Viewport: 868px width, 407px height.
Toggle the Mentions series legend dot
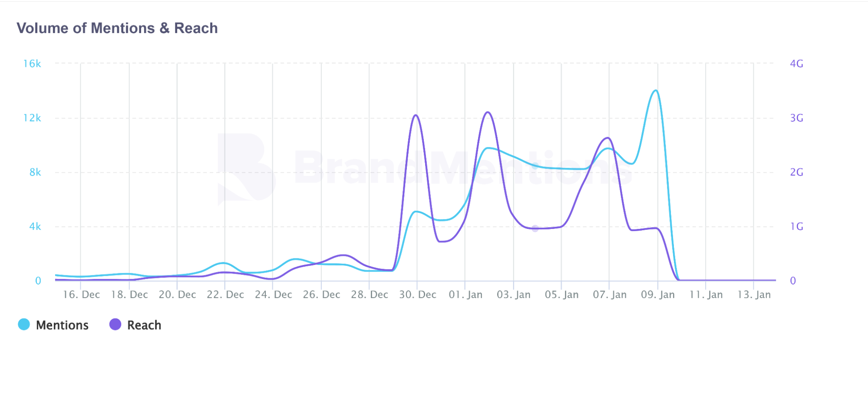click(24, 324)
